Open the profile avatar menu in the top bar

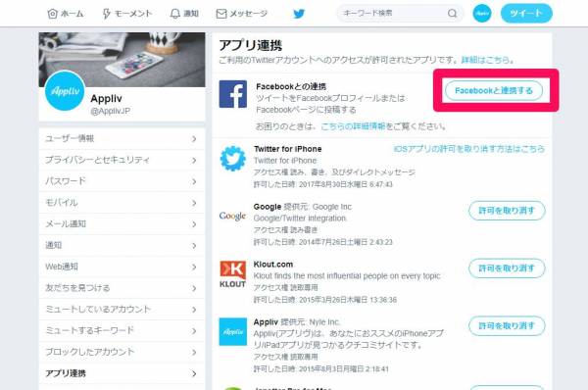tap(482, 14)
